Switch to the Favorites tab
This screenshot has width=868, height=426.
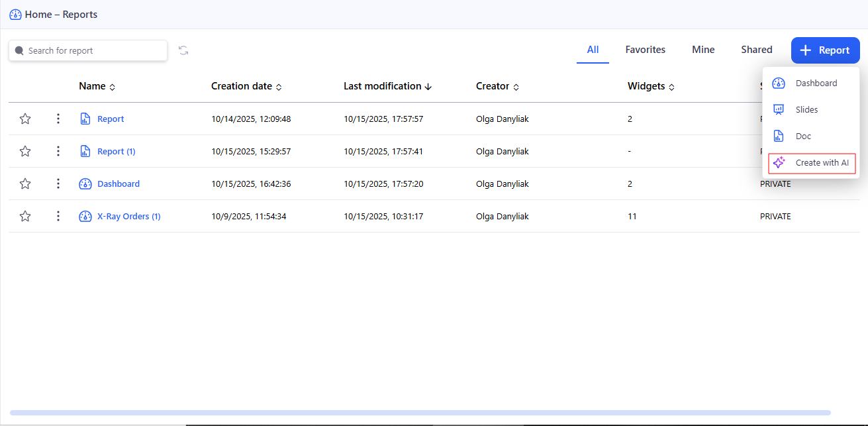(x=645, y=50)
